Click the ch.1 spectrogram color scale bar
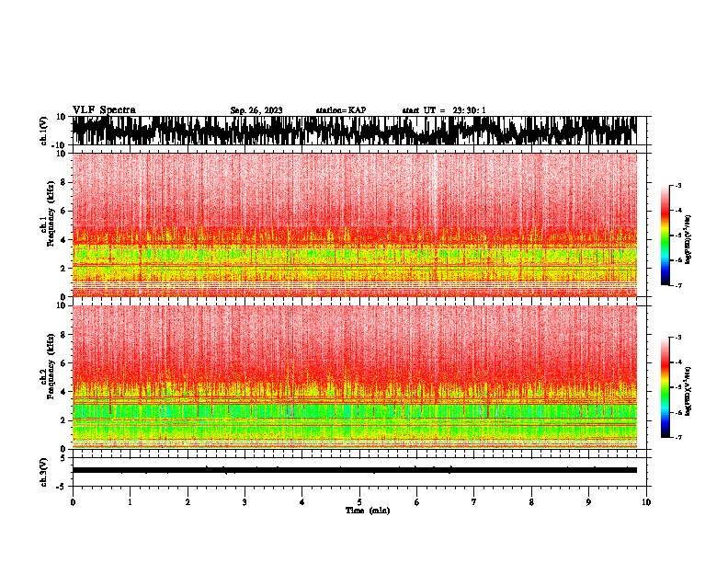 [x=665, y=236]
